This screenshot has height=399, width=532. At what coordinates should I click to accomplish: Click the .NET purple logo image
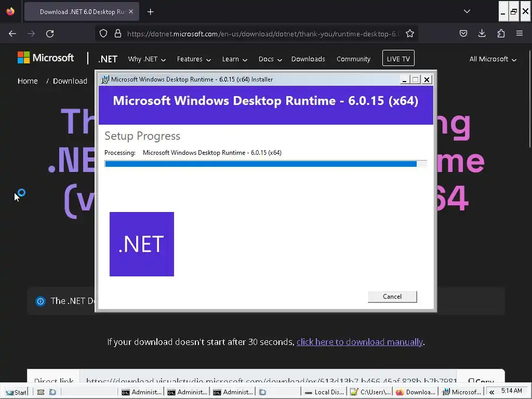(x=142, y=244)
